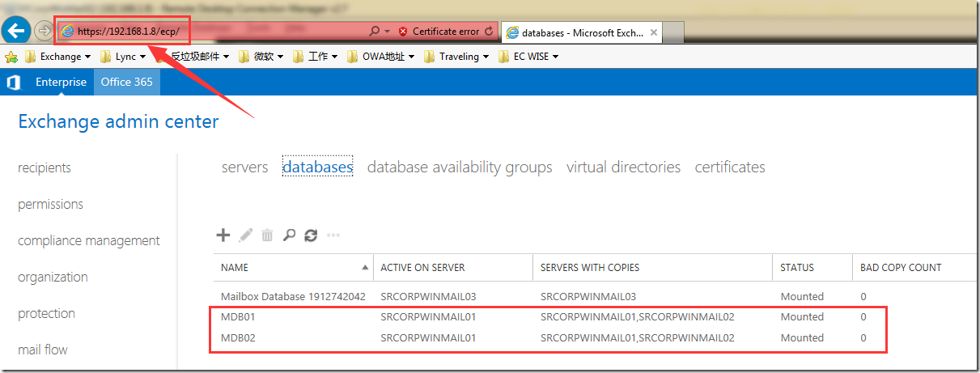Click SRCORPWINMAIL03 in active on server column
The width and height of the screenshot is (980, 373).
click(428, 297)
